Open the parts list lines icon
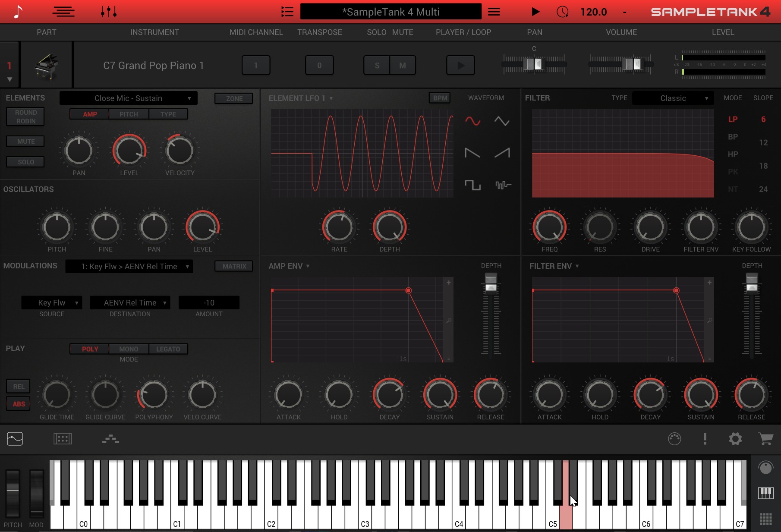The image size is (781, 532). coord(63,12)
